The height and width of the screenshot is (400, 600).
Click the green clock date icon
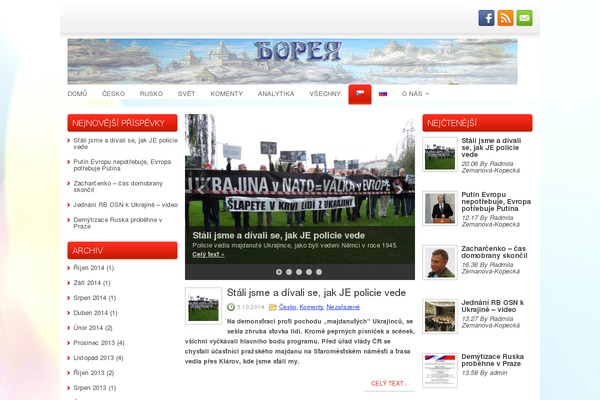click(x=231, y=307)
